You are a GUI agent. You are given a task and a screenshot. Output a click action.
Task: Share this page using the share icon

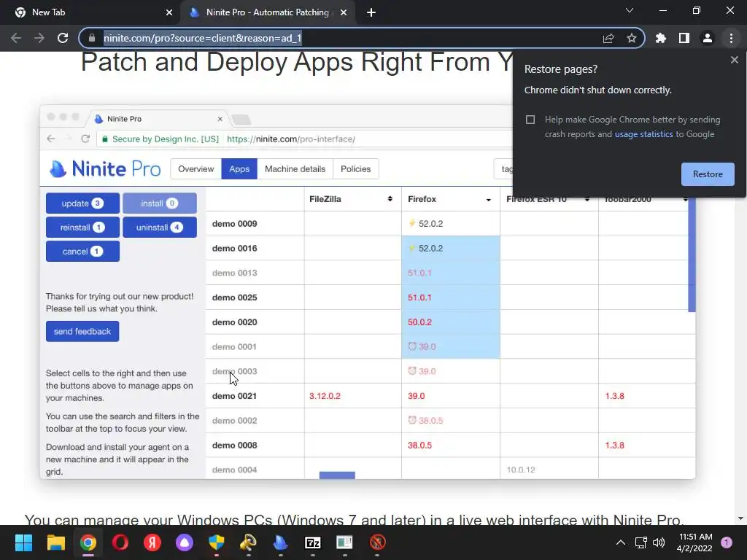pos(608,38)
